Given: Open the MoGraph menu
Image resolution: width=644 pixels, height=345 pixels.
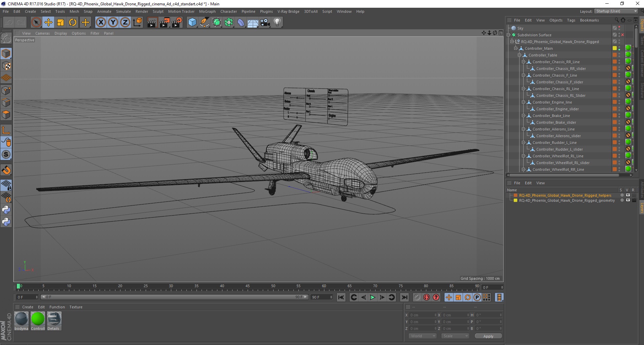Looking at the screenshot, I should pyautogui.click(x=207, y=11).
